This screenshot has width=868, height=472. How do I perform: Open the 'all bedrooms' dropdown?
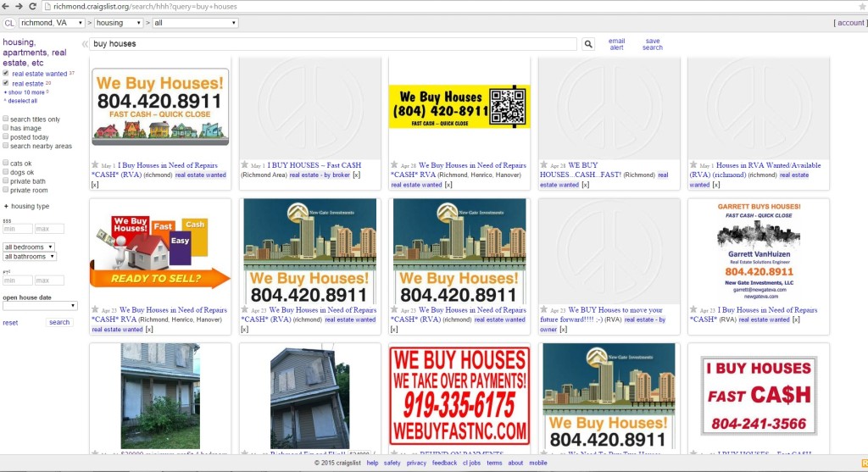pyautogui.click(x=29, y=247)
